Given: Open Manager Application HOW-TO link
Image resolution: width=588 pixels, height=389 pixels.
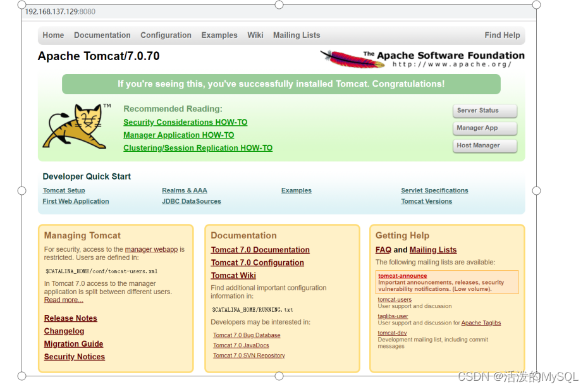Looking at the screenshot, I should point(179,135).
